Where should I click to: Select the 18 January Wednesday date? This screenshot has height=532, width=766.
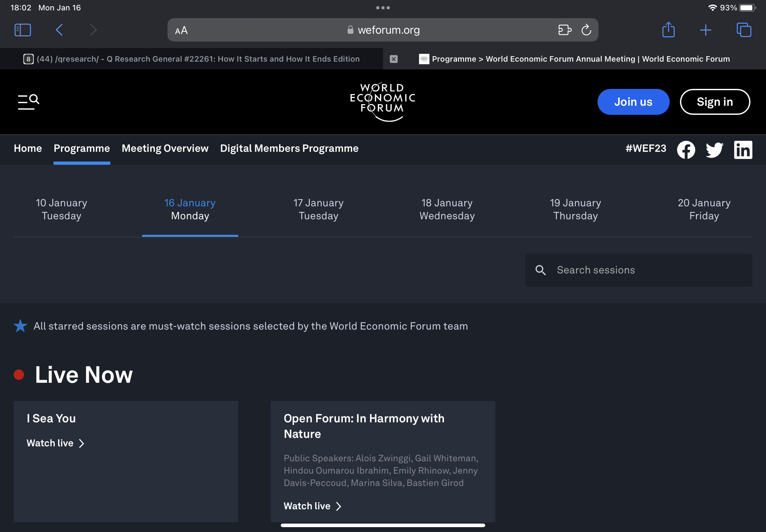click(x=447, y=209)
